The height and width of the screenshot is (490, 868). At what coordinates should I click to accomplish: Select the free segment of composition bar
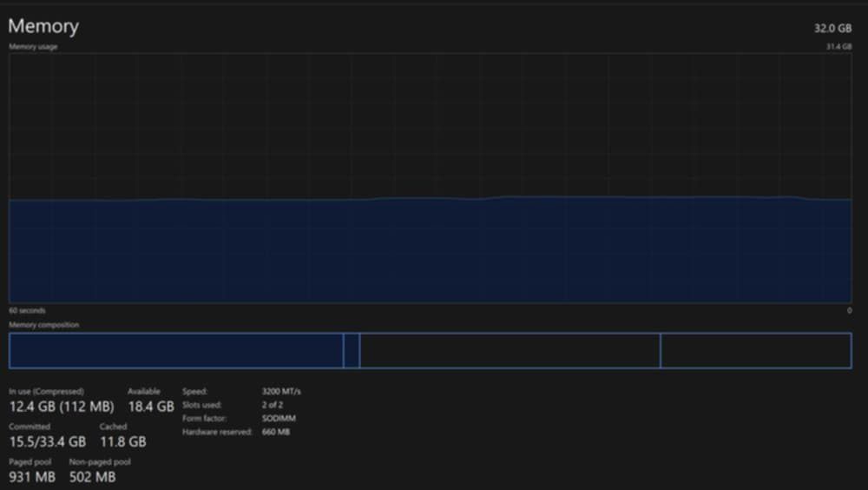click(x=756, y=350)
